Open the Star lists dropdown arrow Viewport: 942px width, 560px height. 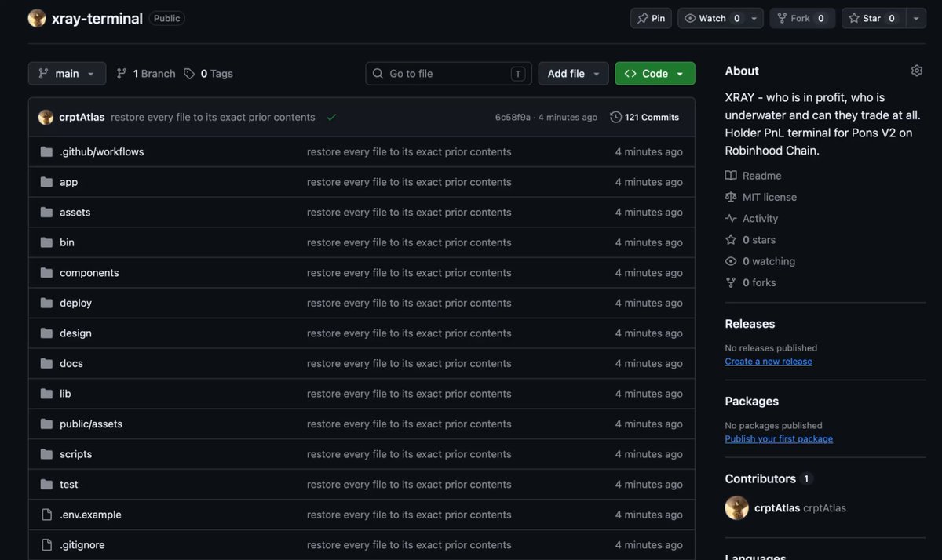coord(916,18)
